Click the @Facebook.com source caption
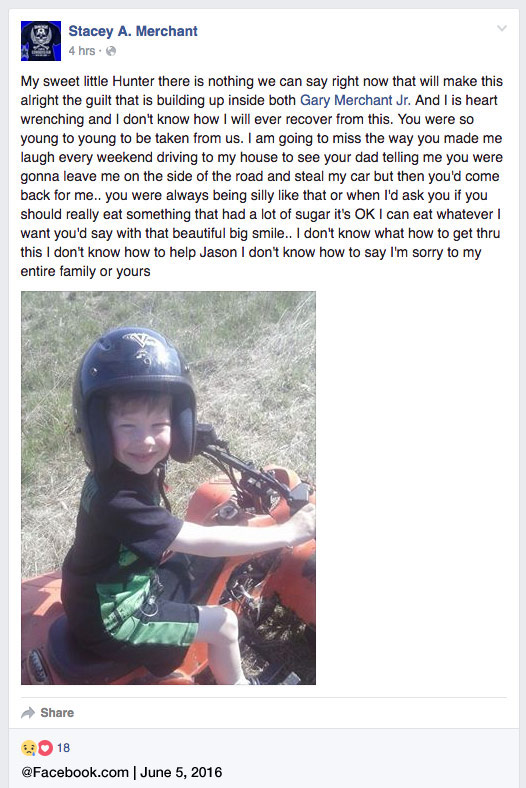526x788 pixels. [75, 772]
